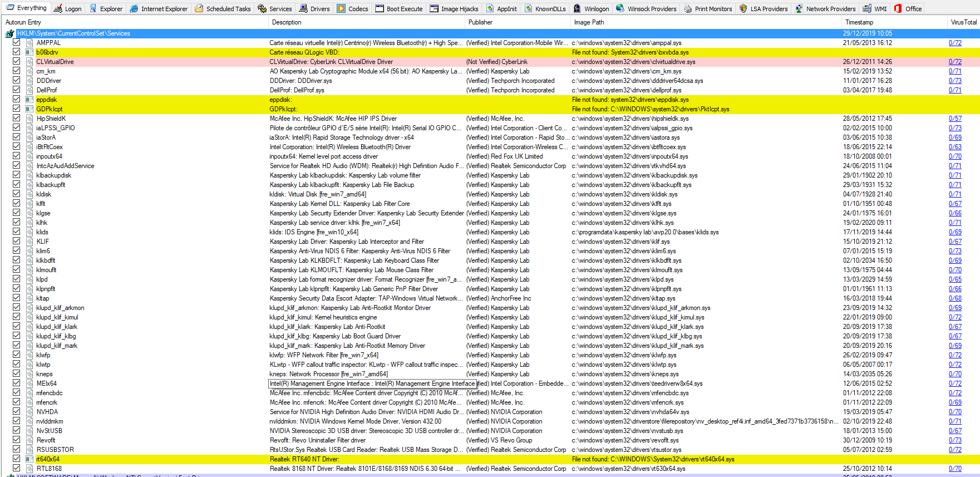Click the file icon beside klhk
Viewport: 980px width, 477px height.
[x=30, y=223]
